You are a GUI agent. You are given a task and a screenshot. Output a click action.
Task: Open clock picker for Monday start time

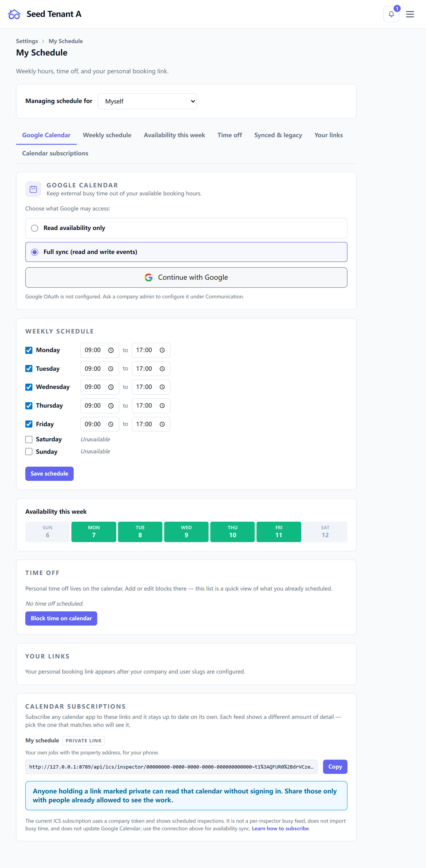click(x=111, y=351)
